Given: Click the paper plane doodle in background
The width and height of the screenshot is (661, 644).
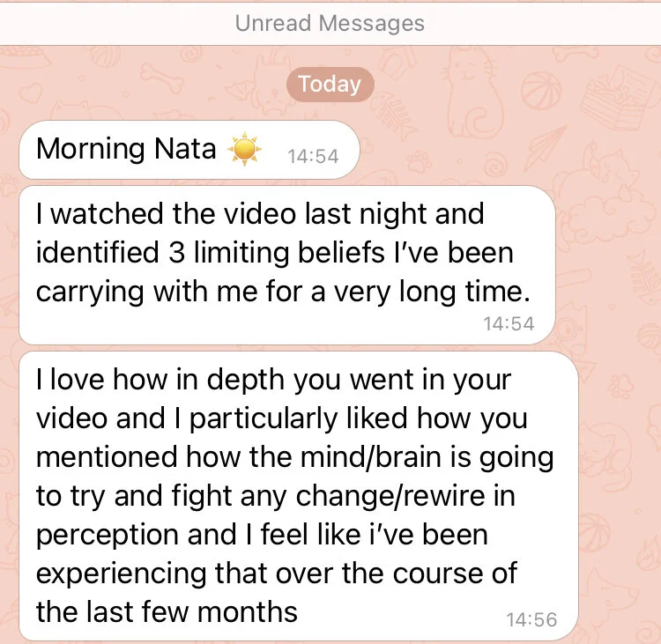Looking at the screenshot, I should [x=544, y=146].
